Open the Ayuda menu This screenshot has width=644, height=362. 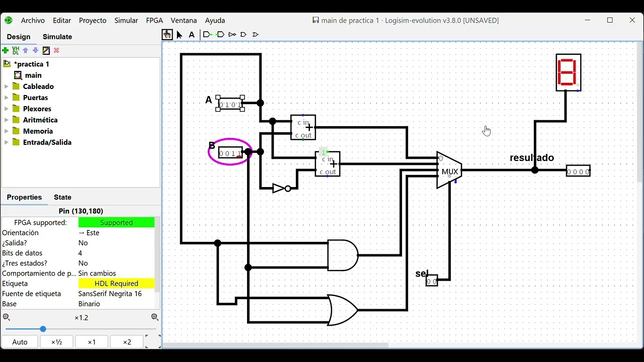(x=215, y=21)
